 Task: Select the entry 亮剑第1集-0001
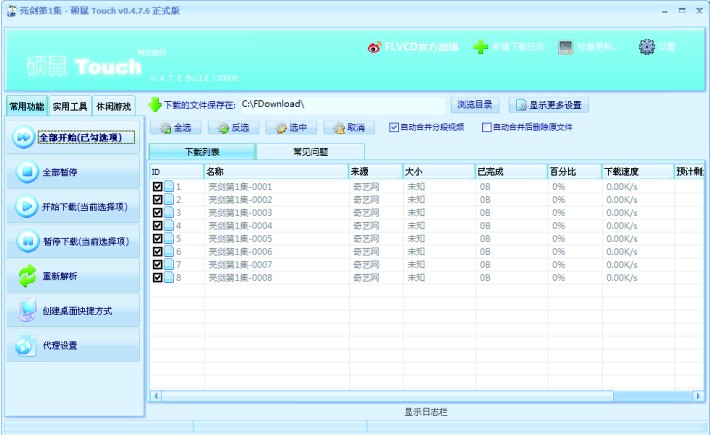(x=240, y=186)
